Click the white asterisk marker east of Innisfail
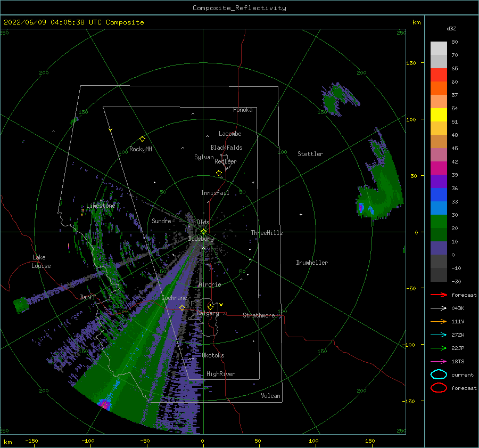Screen dimensions: 479x448 coord(253,183)
